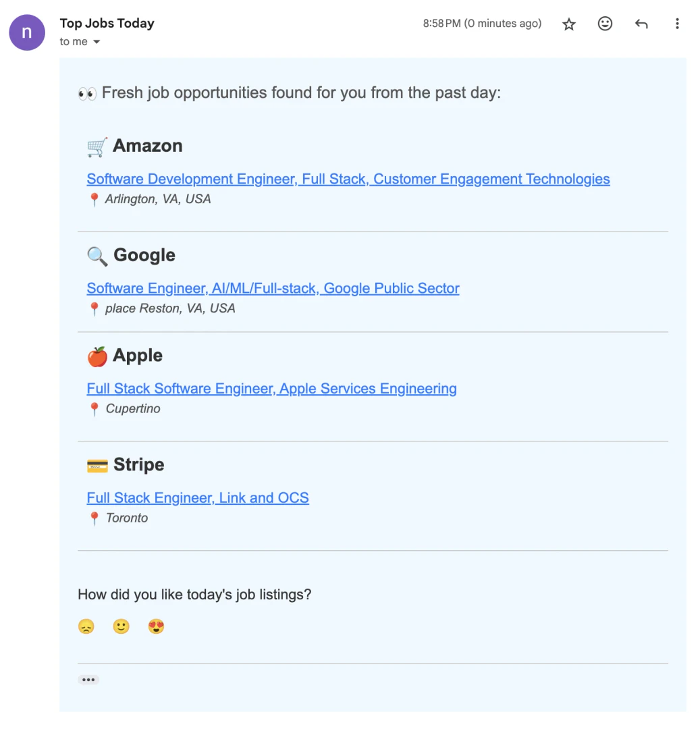Click the shopping cart icon next to Amazon

(x=95, y=145)
